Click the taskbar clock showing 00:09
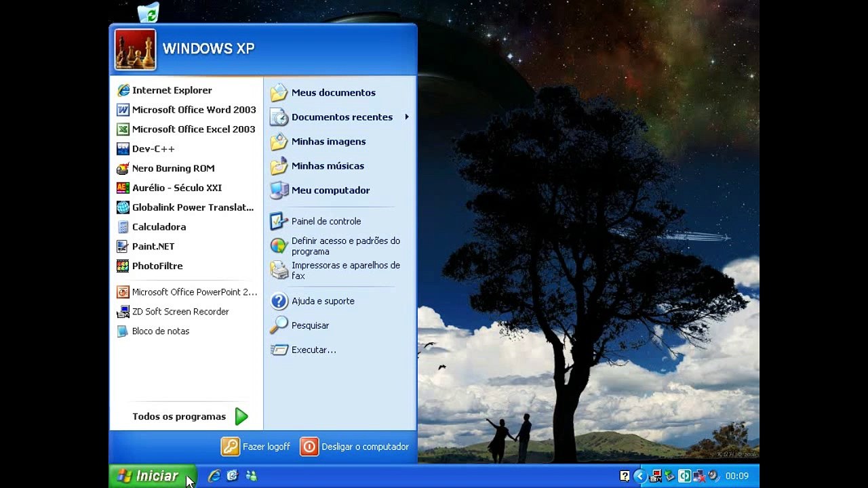Screen dimensions: 868x488 click(x=737, y=476)
